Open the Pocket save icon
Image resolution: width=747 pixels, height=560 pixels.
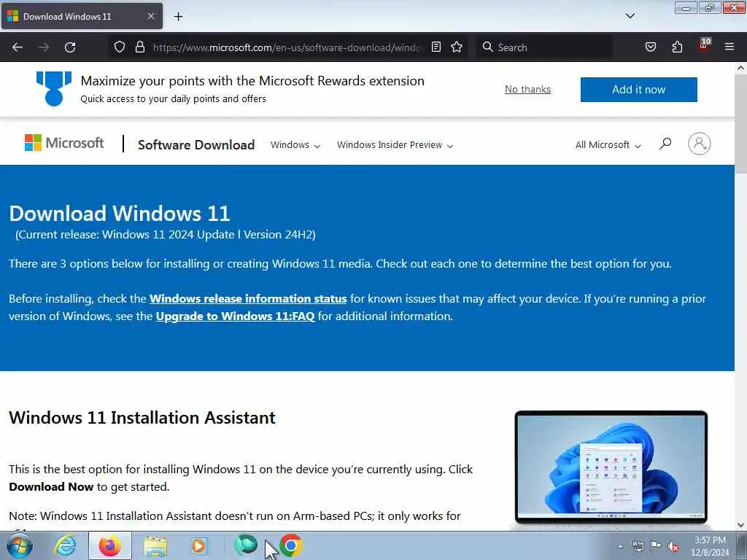tap(650, 47)
